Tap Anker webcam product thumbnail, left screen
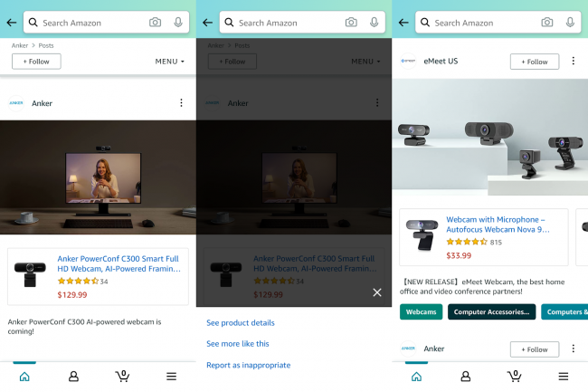The height and width of the screenshot is (392, 588). (30, 274)
